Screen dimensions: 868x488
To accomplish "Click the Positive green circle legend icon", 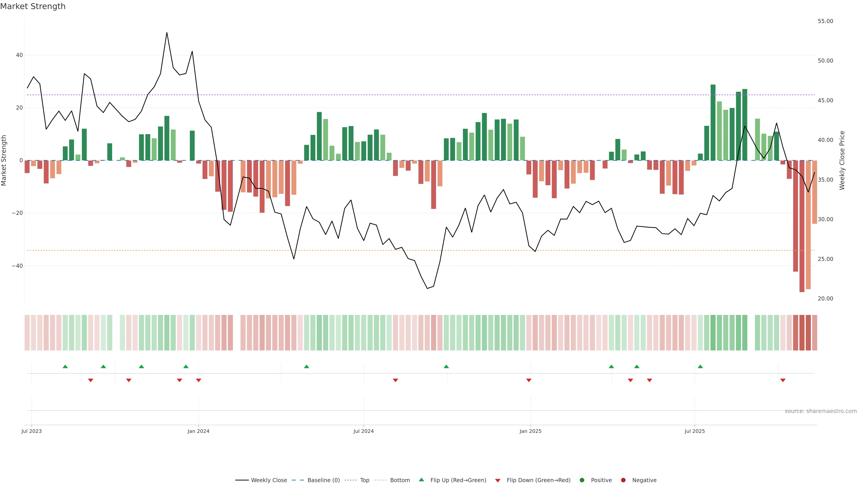I will point(582,480).
